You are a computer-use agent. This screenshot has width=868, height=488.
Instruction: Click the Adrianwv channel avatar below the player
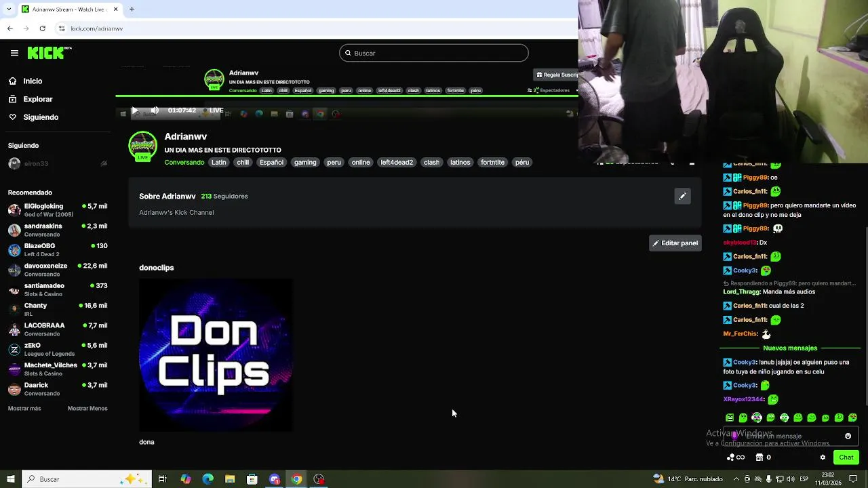pyautogui.click(x=143, y=146)
